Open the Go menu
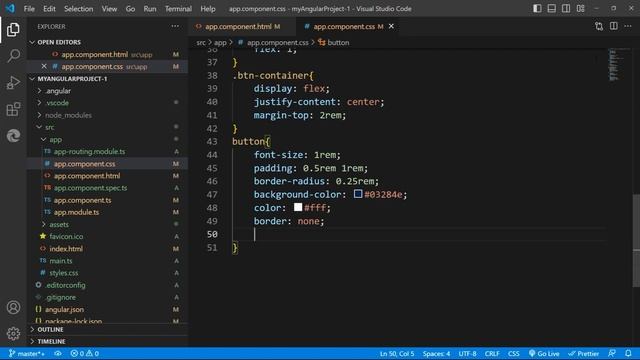 (130, 9)
